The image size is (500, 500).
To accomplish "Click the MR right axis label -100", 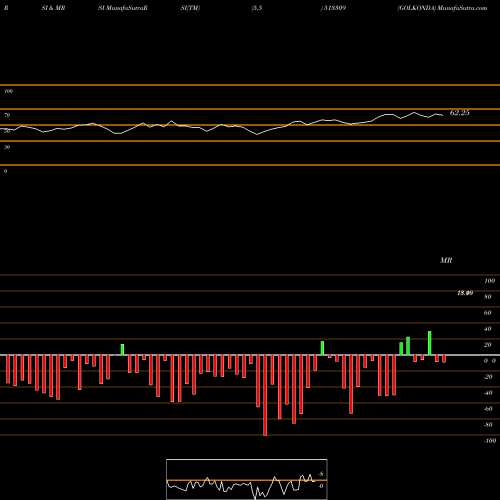I will (x=490, y=441).
